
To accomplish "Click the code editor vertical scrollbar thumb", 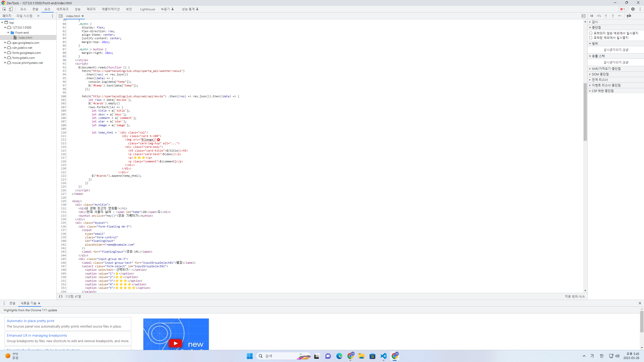I will click(585, 112).
